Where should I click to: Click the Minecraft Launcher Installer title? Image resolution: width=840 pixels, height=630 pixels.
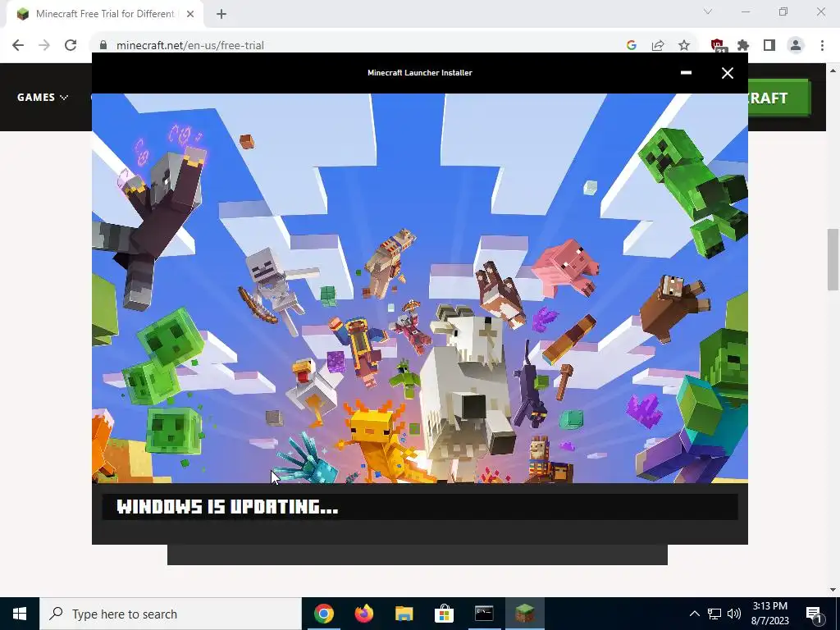point(419,72)
